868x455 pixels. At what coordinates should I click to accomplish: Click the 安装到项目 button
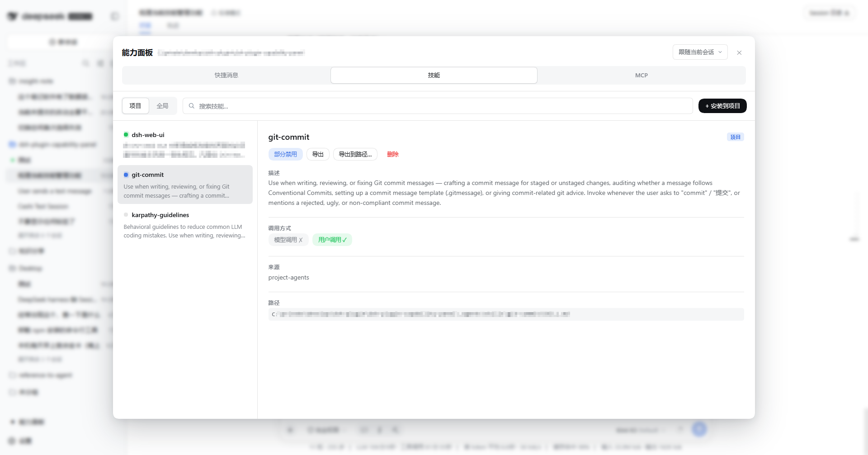point(722,106)
